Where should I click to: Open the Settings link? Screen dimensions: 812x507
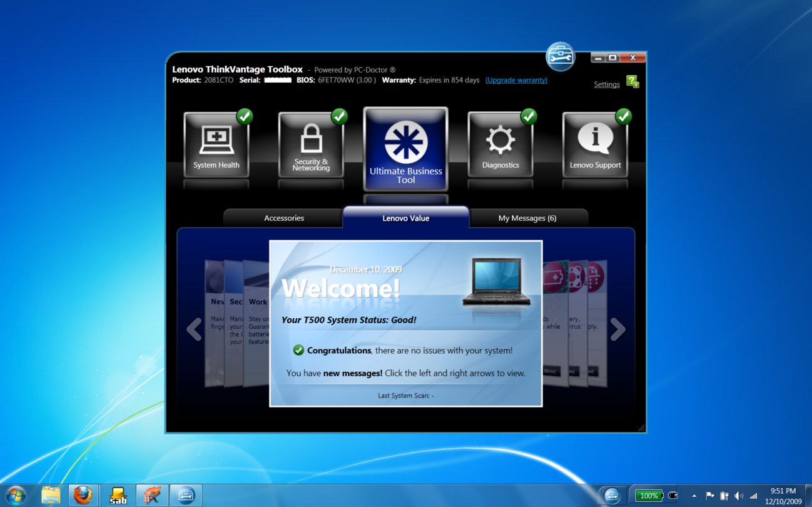(x=607, y=84)
